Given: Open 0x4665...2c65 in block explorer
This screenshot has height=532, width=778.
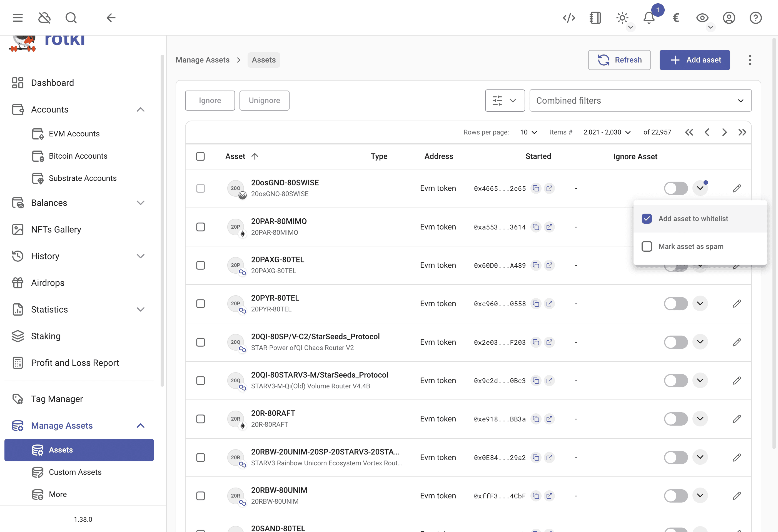Looking at the screenshot, I should (x=549, y=189).
